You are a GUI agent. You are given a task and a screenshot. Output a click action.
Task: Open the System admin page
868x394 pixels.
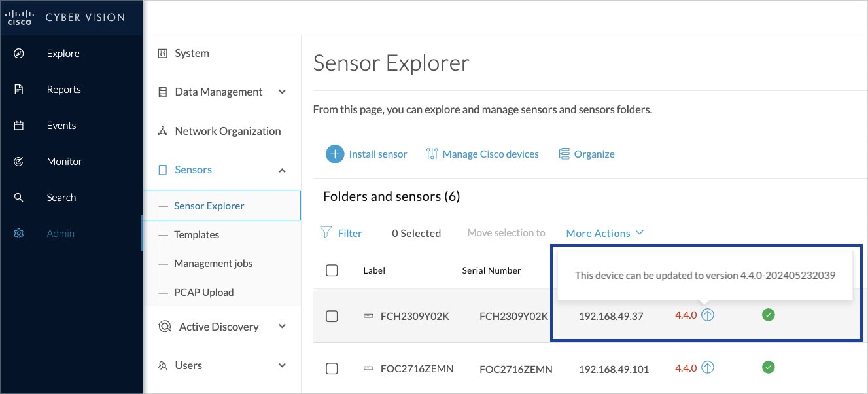click(192, 54)
